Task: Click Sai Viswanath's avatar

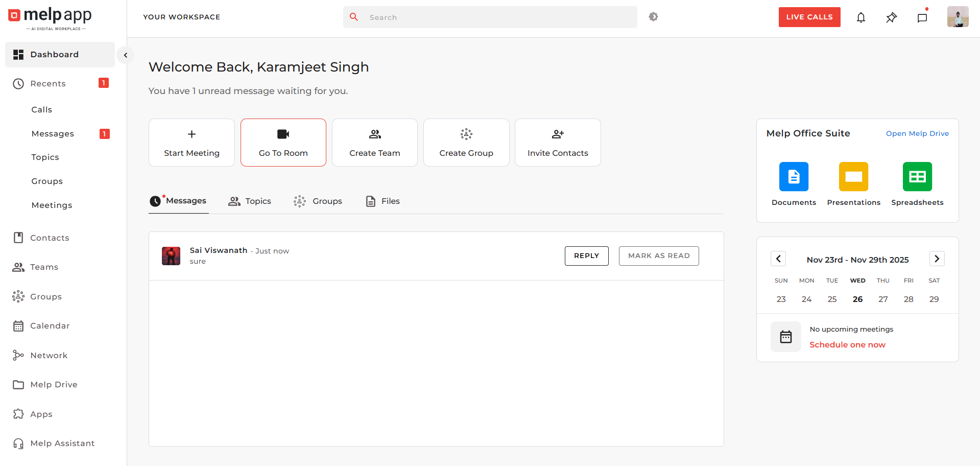Action: tap(171, 256)
